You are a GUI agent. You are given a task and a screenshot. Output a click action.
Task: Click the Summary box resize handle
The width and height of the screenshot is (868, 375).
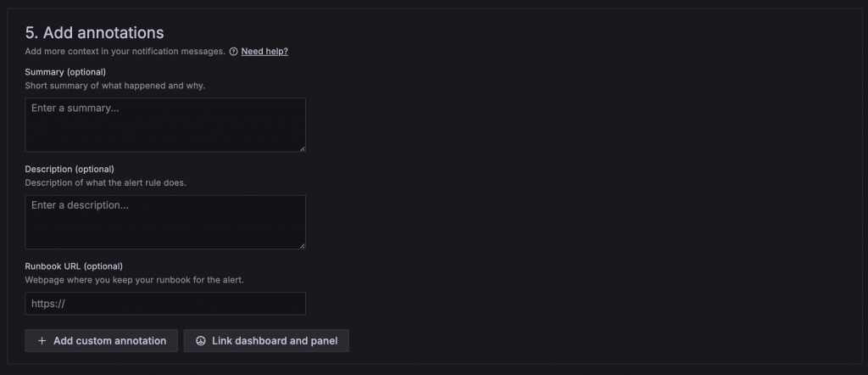point(301,148)
